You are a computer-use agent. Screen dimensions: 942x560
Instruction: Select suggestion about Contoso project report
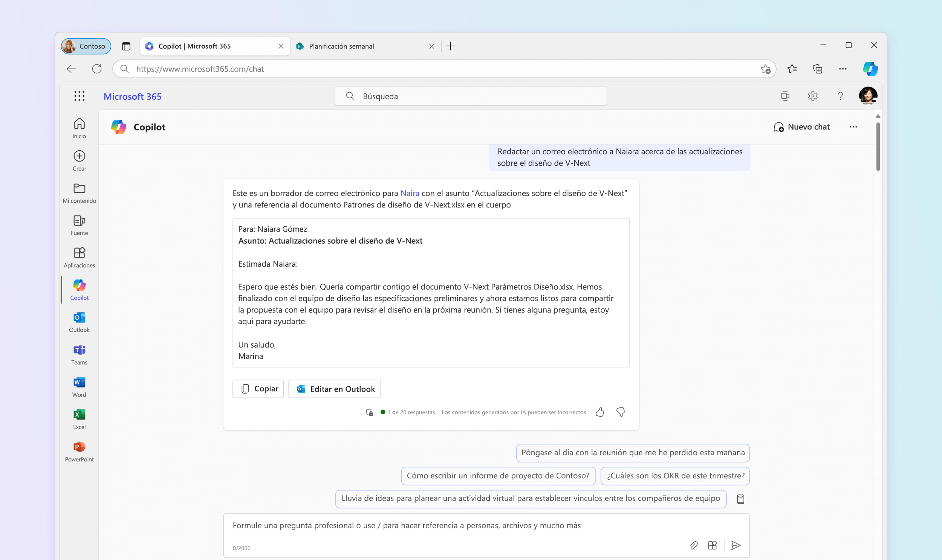[498, 476]
